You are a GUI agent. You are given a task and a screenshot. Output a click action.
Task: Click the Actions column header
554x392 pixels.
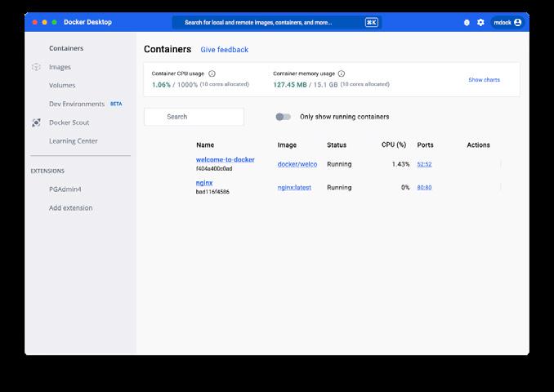click(478, 145)
